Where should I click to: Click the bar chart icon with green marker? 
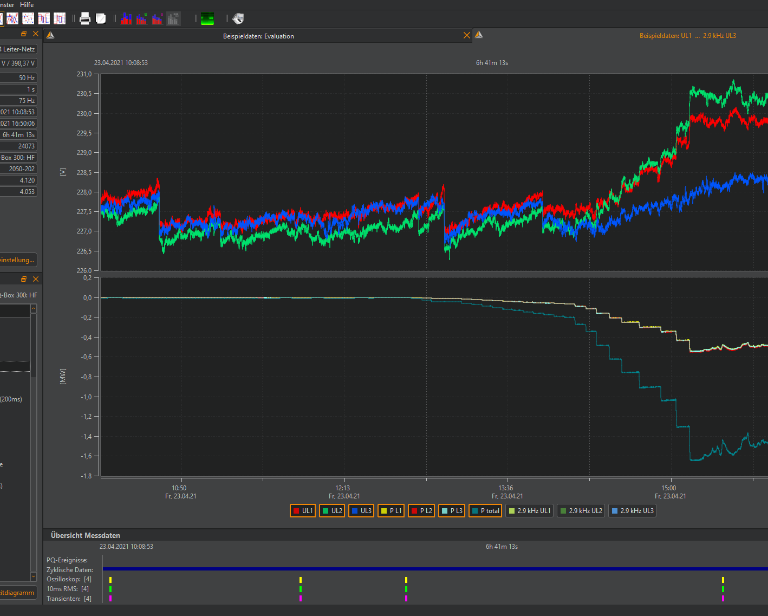[142, 19]
